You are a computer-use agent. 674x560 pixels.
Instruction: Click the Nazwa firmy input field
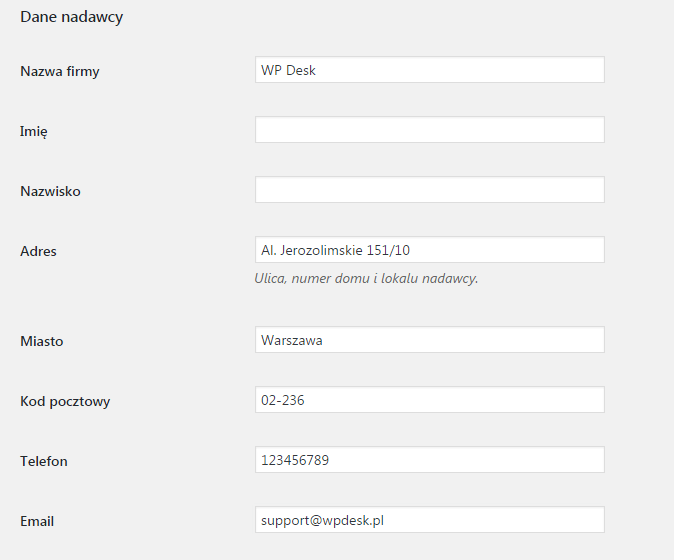[x=429, y=70]
